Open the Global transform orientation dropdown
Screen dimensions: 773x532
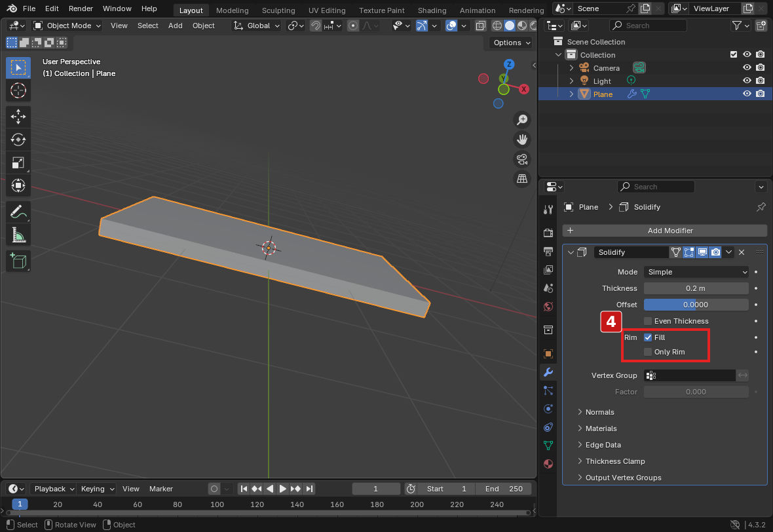pyautogui.click(x=257, y=26)
